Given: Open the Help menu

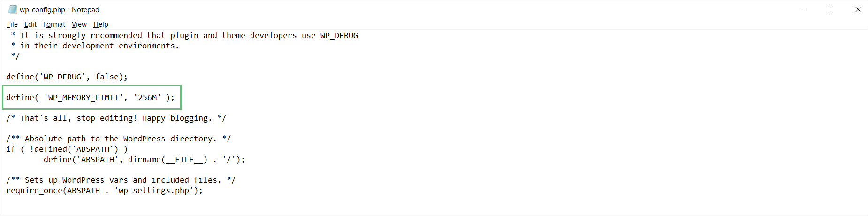Looking at the screenshot, I should (x=100, y=24).
